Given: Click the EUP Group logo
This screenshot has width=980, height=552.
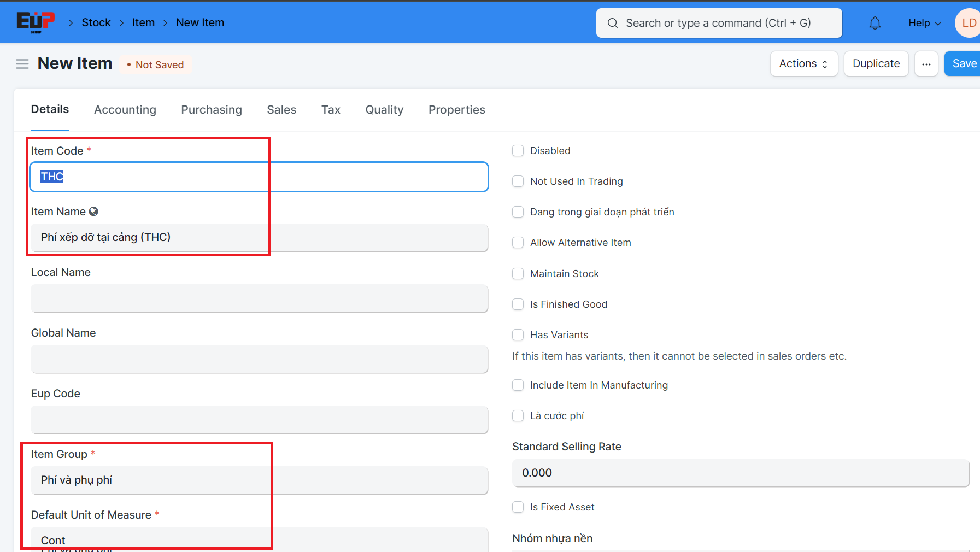Looking at the screenshot, I should (36, 22).
